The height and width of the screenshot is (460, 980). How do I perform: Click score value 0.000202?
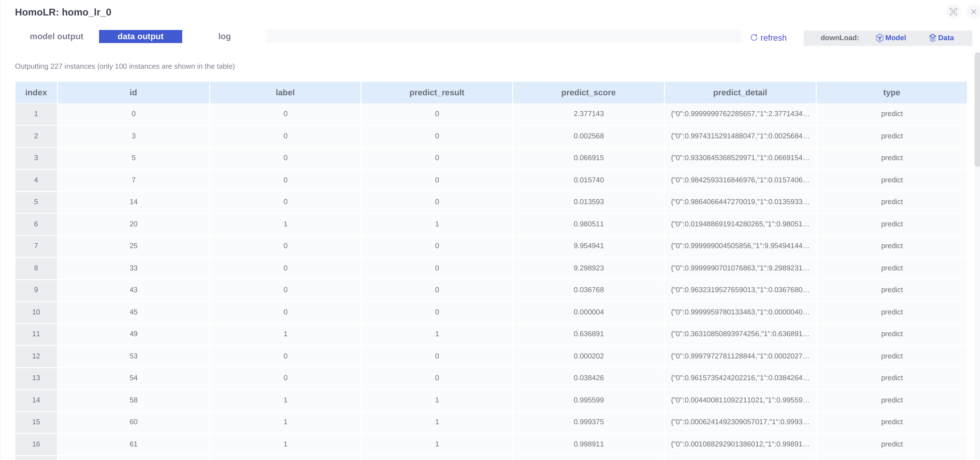coord(589,356)
